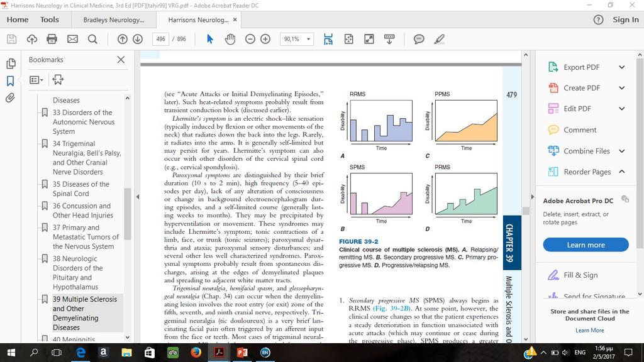Select the Selection arrow tool
Viewport: 644px width, 362px height.
(210, 39)
